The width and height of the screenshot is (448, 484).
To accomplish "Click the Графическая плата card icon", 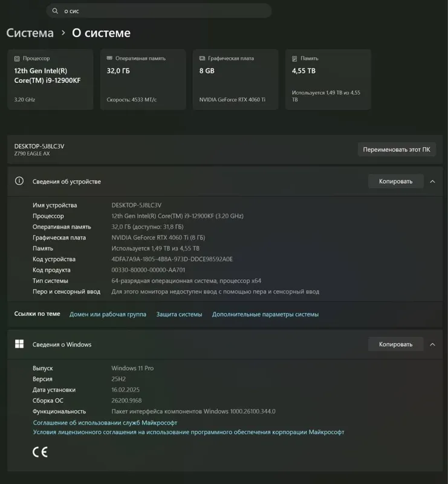I will click(x=202, y=58).
